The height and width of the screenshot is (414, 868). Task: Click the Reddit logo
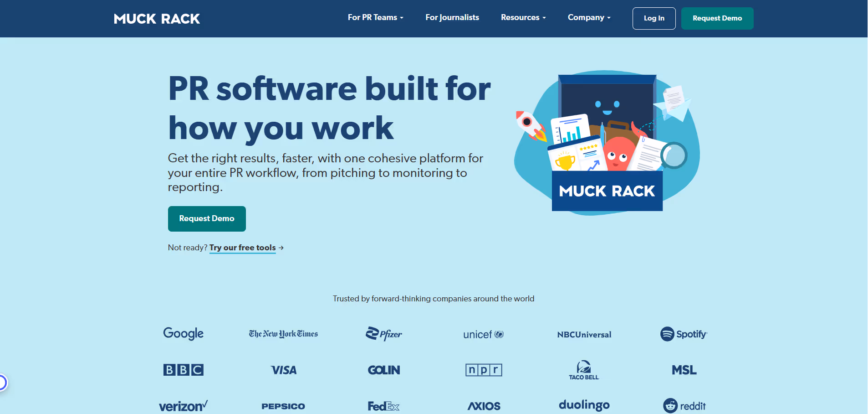(x=684, y=405)
